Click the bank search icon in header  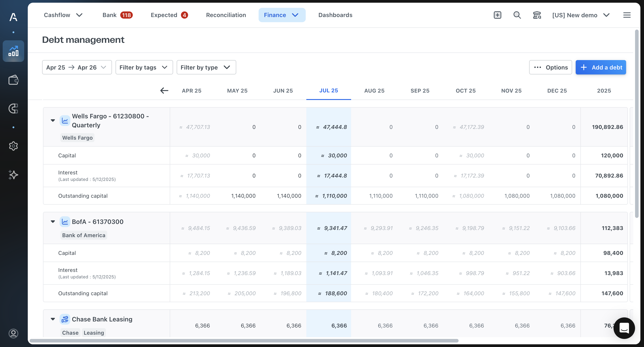pos(537,15)
